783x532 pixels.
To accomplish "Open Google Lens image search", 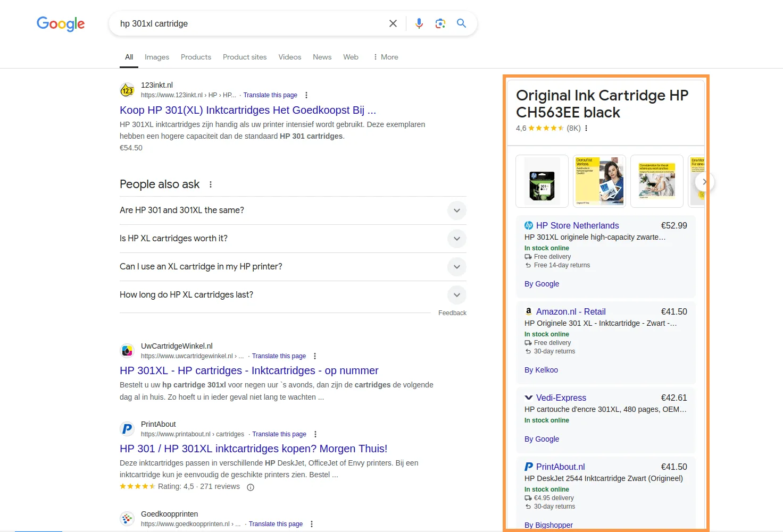I will click(440, 23).
